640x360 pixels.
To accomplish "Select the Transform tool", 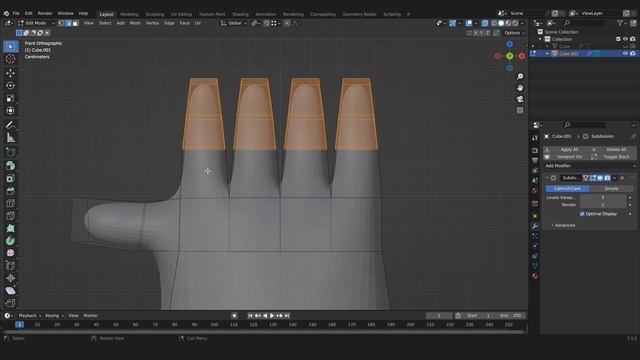I will click(x=11, y=111).
